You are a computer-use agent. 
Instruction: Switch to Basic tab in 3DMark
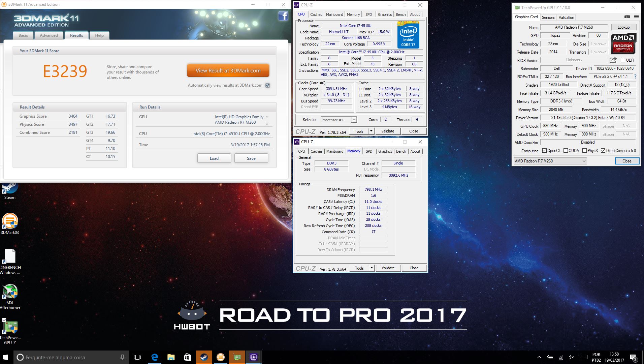point(23,35)
